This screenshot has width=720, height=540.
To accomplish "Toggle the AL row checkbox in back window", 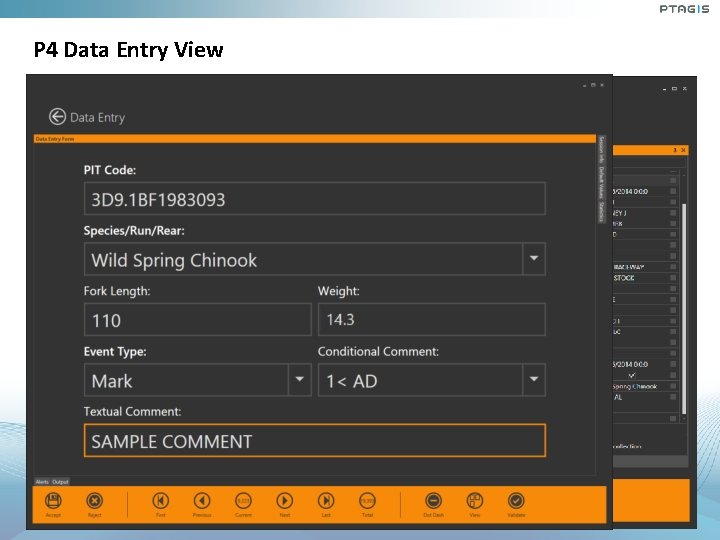I will pos(673,397).
